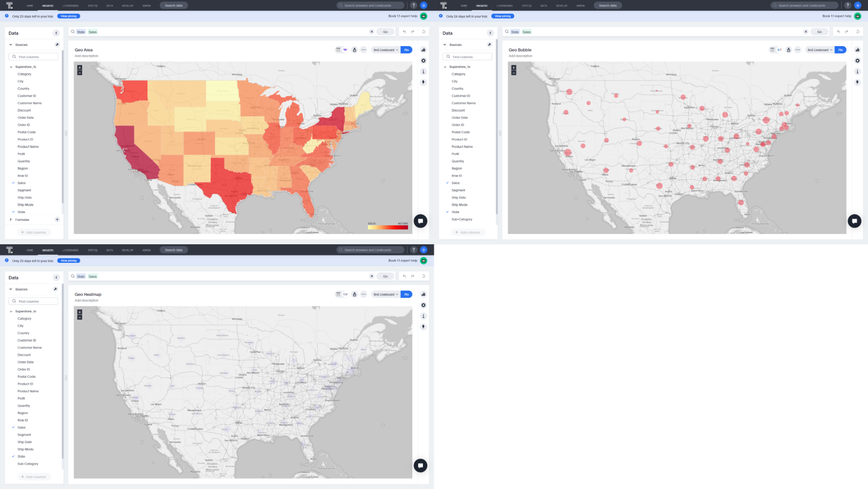Click share icon in Geo Bubble window
This screenshot has height=489, width=868.
[788, 50]
